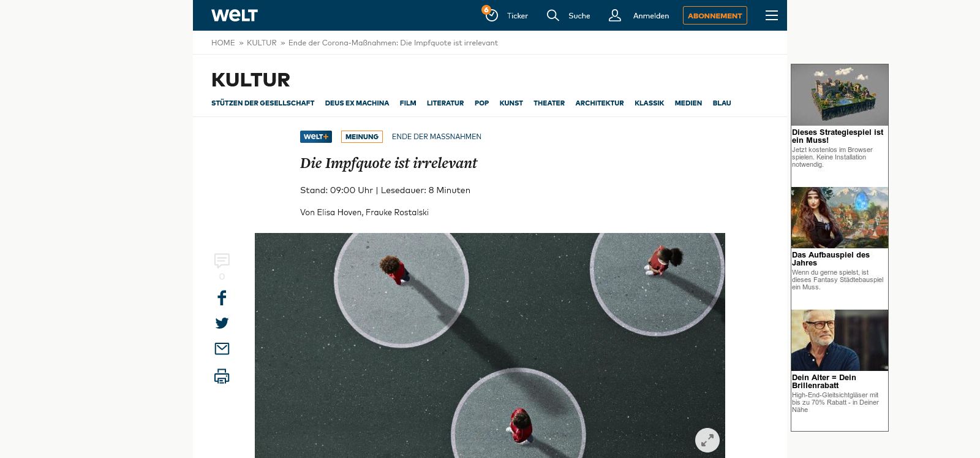Go to the FILM section
Image resolution: width=980 pixels, height=458 pixels.
(407, 103)
